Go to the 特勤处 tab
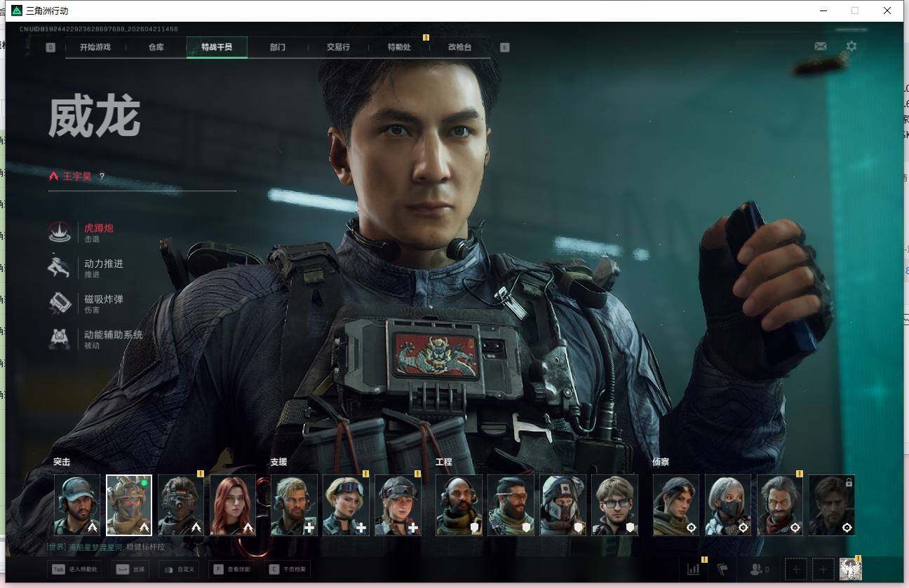The height and width of the screenshot is (588, 909). [399, 47]
